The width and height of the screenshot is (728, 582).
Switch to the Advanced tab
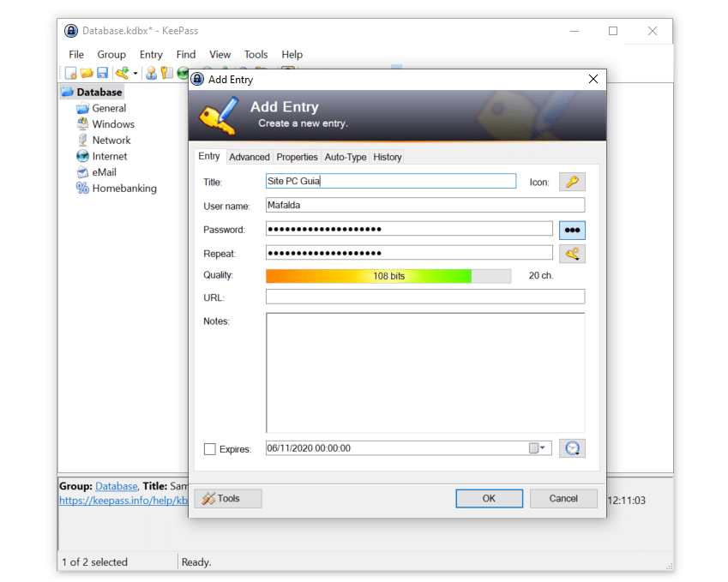click(250, 157)
